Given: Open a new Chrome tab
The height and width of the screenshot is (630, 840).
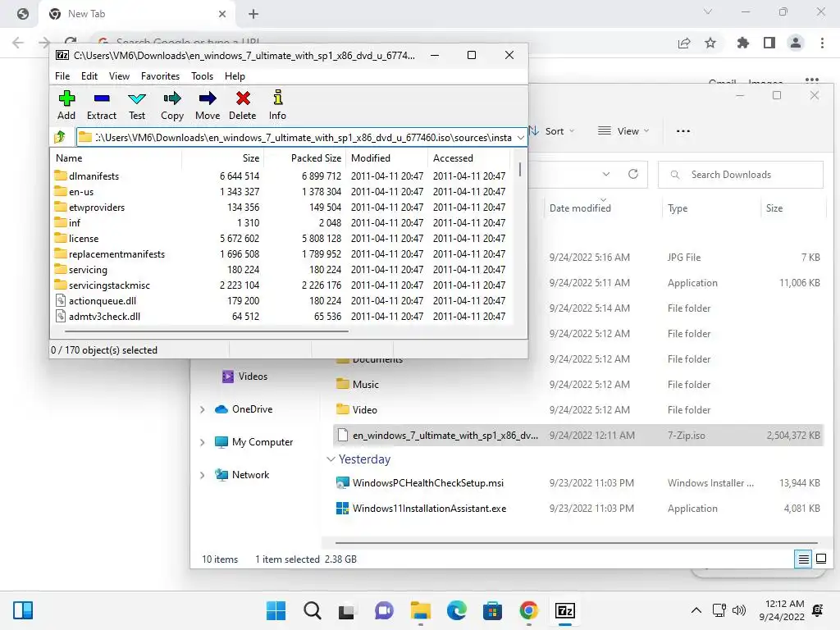Looking at the screenshot, I should (x=253, y=14).
